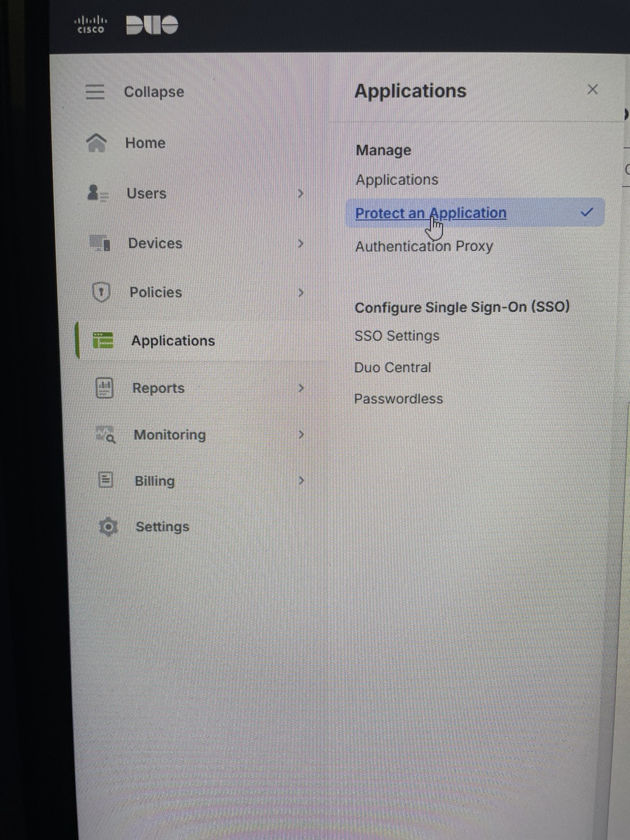Open the Billing menu item
This screenshot has width=630, height=840.
155,481
